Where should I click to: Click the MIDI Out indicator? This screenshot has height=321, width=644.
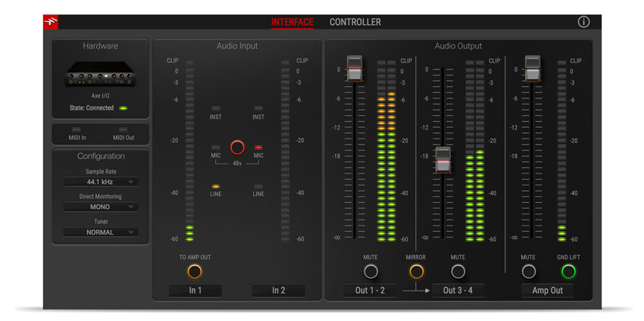coord(123,129)
